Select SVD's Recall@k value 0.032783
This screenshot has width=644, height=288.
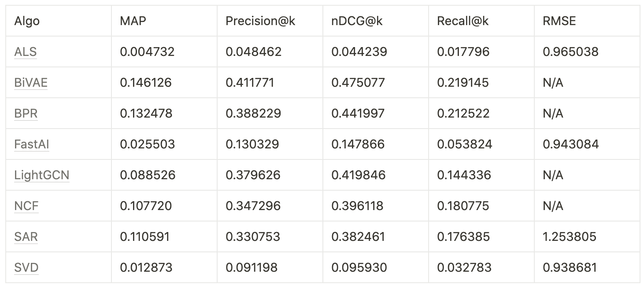(464, 268)
